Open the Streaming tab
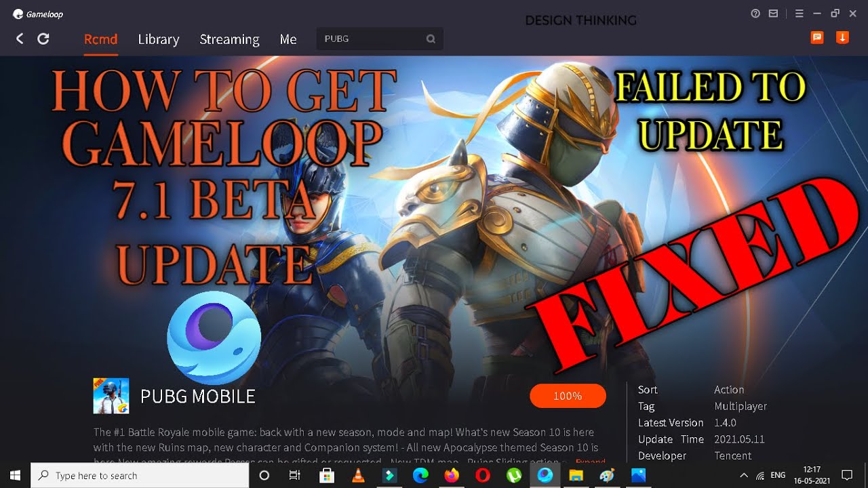Screen dimensions: 868x488 click(x=229, y=39)
